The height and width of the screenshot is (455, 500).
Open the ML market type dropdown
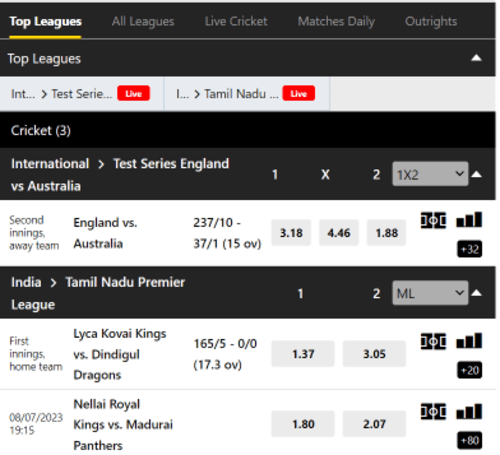(430, 293)
